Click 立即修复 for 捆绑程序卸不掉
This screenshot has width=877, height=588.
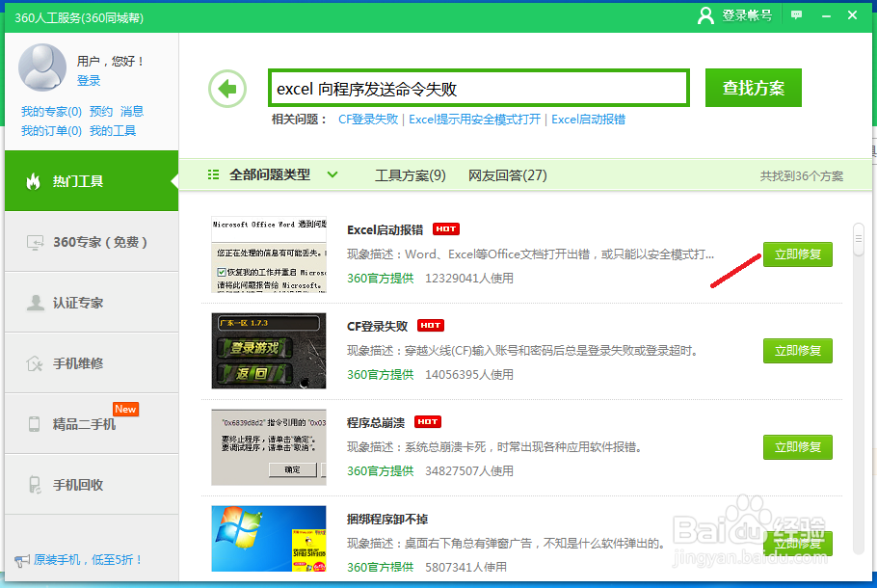[798, 544]
